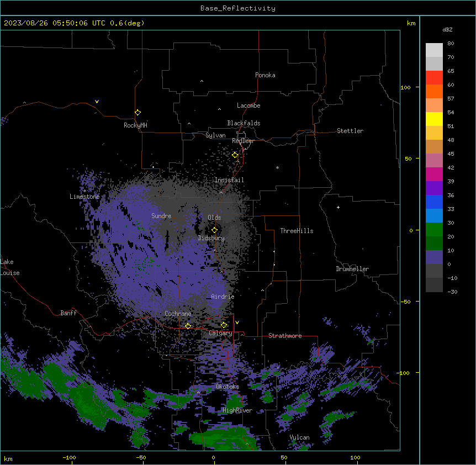The width and height of the screenshot is (476, 465).
Task: Select the dark green 10-20 dBZ swatch
Action: point(434,244)
